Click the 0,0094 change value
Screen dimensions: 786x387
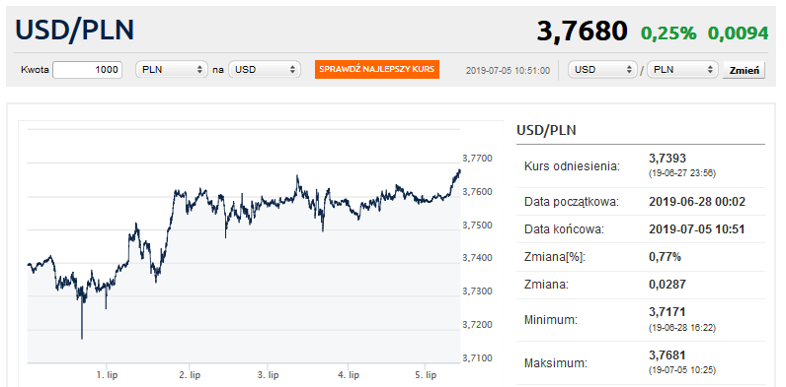[x=738, y=33]
